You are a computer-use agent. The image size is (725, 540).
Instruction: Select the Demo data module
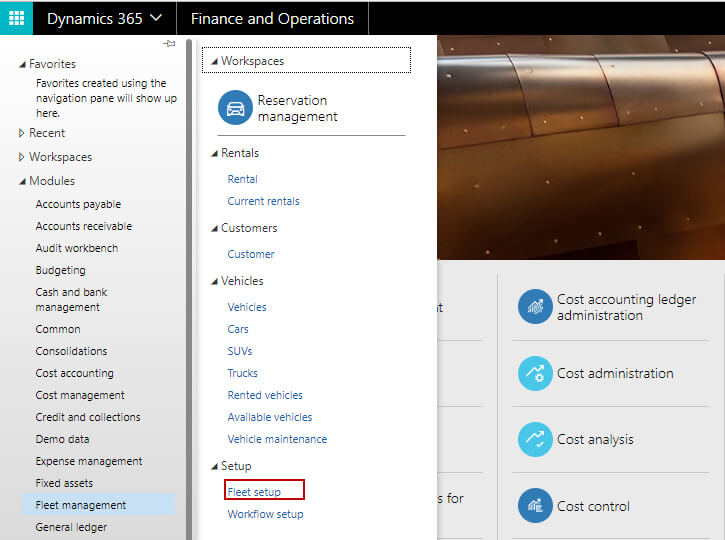[62, 439]
